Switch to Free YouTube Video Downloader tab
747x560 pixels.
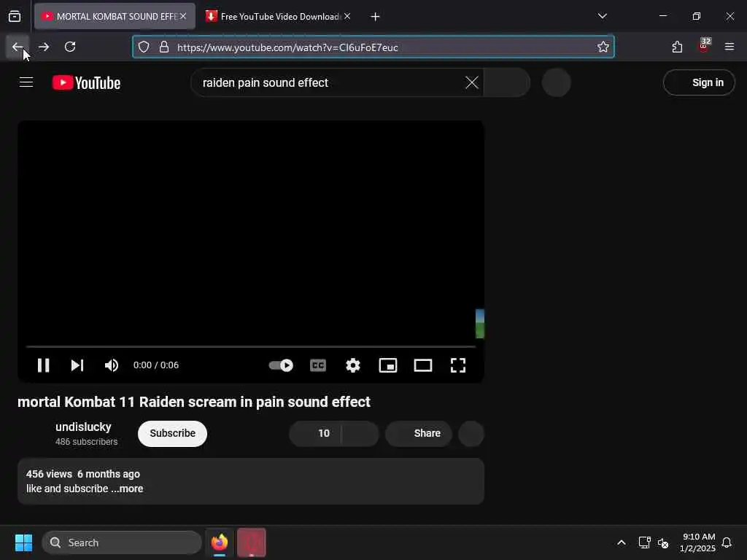(279, 16)
